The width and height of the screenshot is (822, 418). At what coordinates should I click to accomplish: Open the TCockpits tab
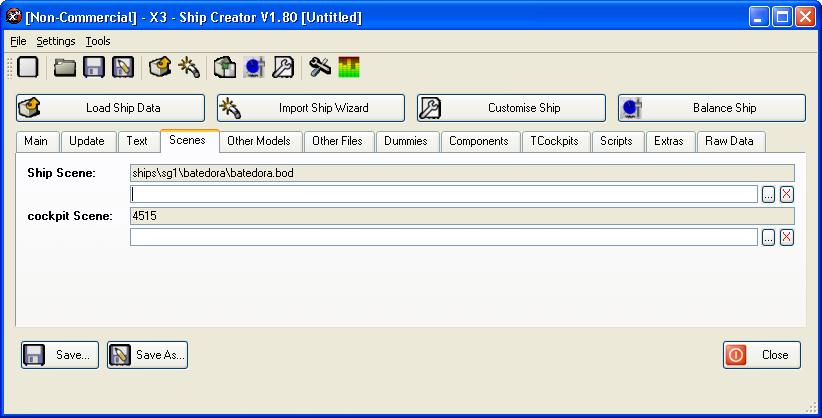pyautogui.click(x=554, y=141)
